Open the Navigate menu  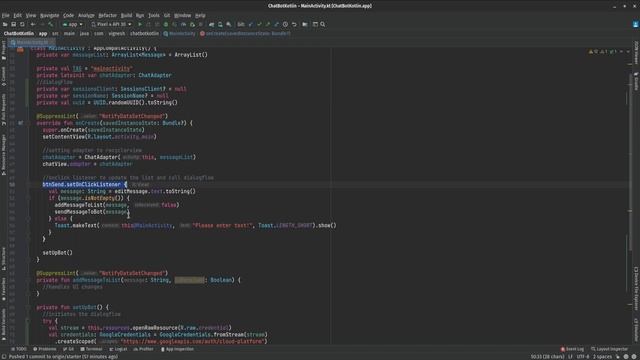pyautogui.click(x=49, y=16)
